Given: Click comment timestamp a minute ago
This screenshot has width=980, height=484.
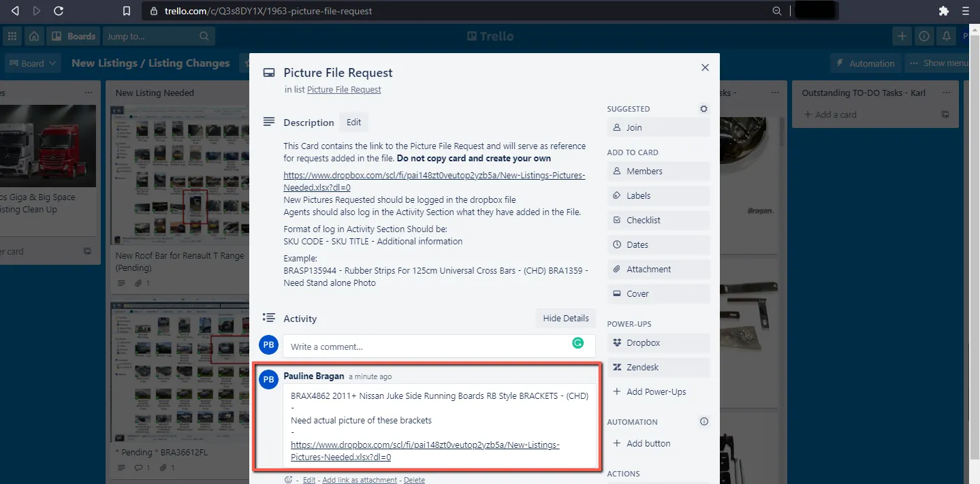Looking at the screenshot, I should pos(370,377).
